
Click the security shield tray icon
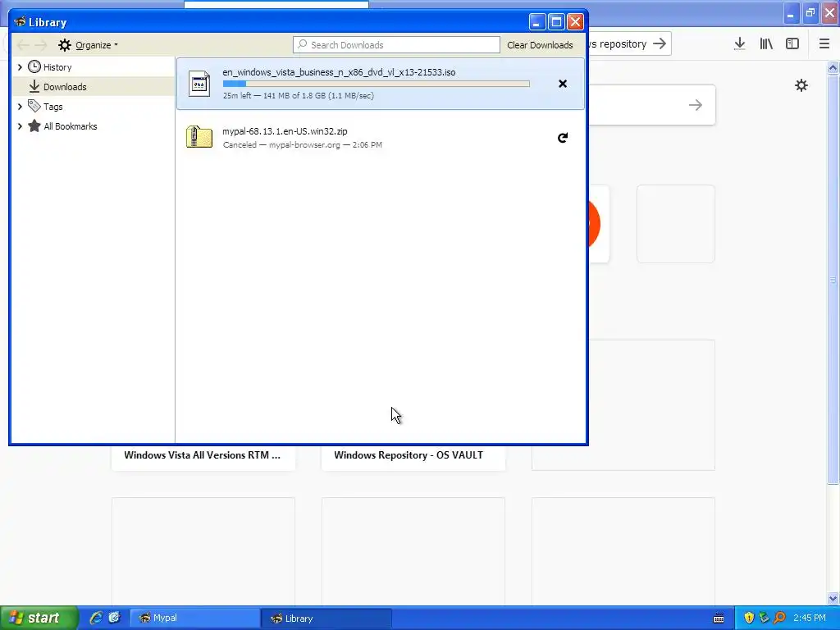pos(749,618)
